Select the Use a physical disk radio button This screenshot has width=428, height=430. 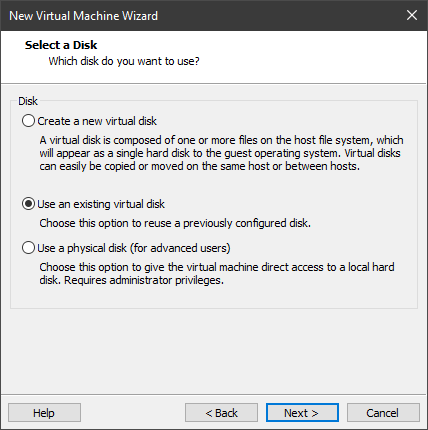[x=28, y=248]
